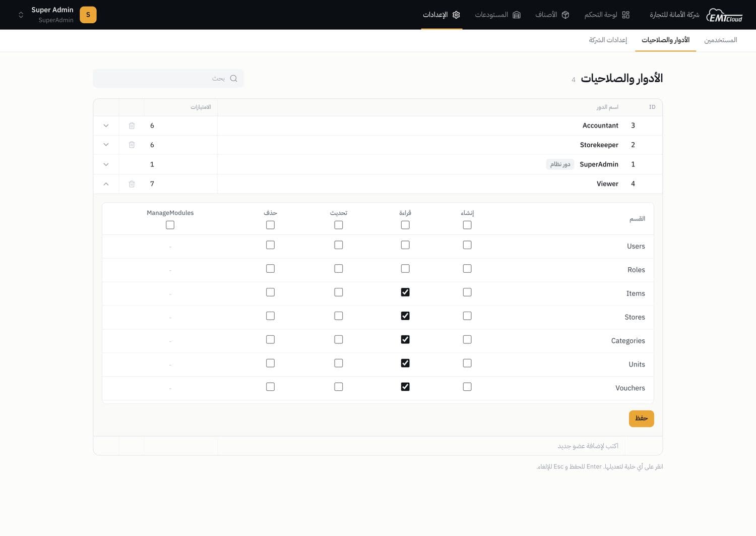Click the بحث search field
Viewport: 756px width, 536px height.
coord(168,78)
